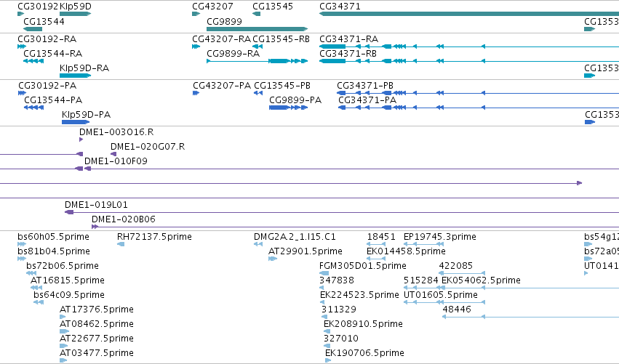Click the CG43207 gene label
Screen dimensions: 619x364
point(212,7)
